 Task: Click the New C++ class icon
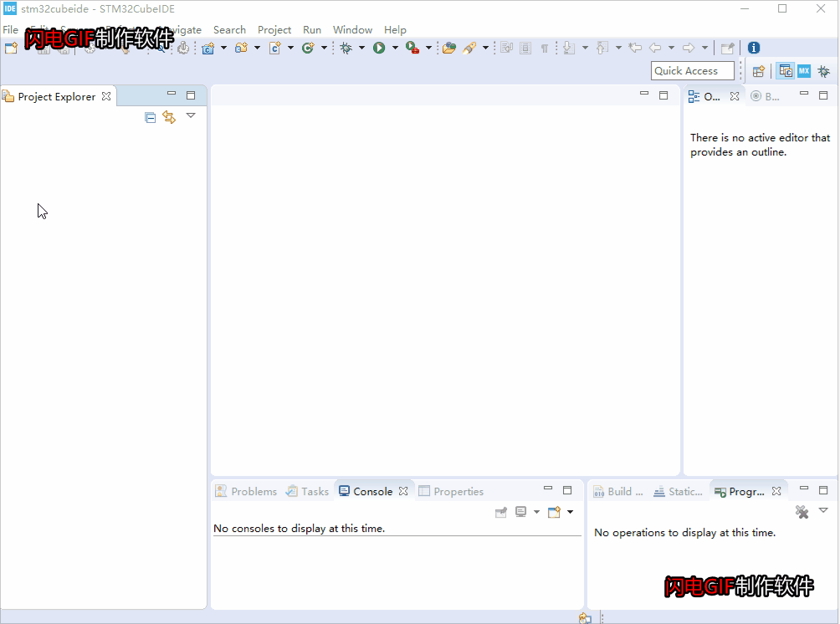pos(308,49)
